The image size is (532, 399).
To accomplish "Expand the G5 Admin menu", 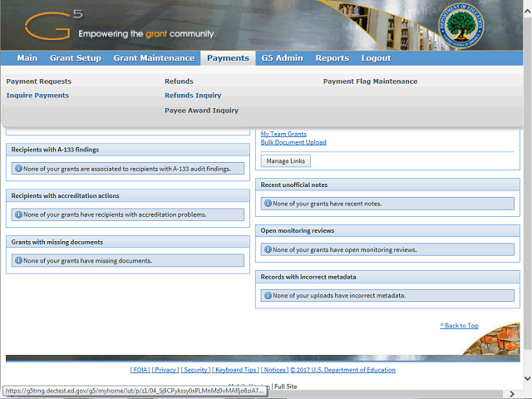I will [282, 58].
